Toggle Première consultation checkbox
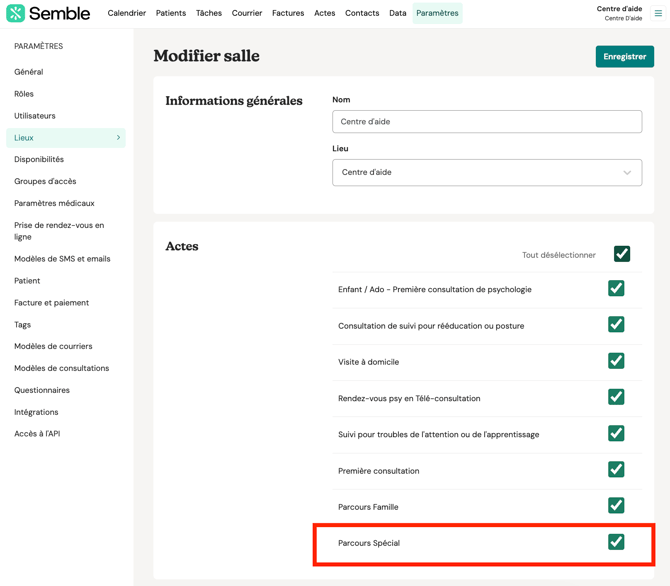 [616, 470]
